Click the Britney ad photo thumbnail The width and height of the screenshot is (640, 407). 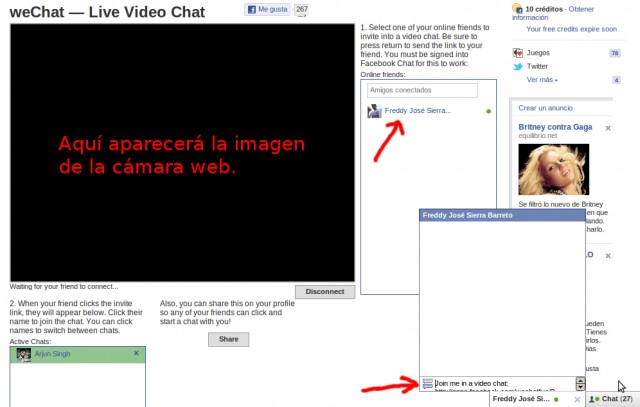[553, 169]
